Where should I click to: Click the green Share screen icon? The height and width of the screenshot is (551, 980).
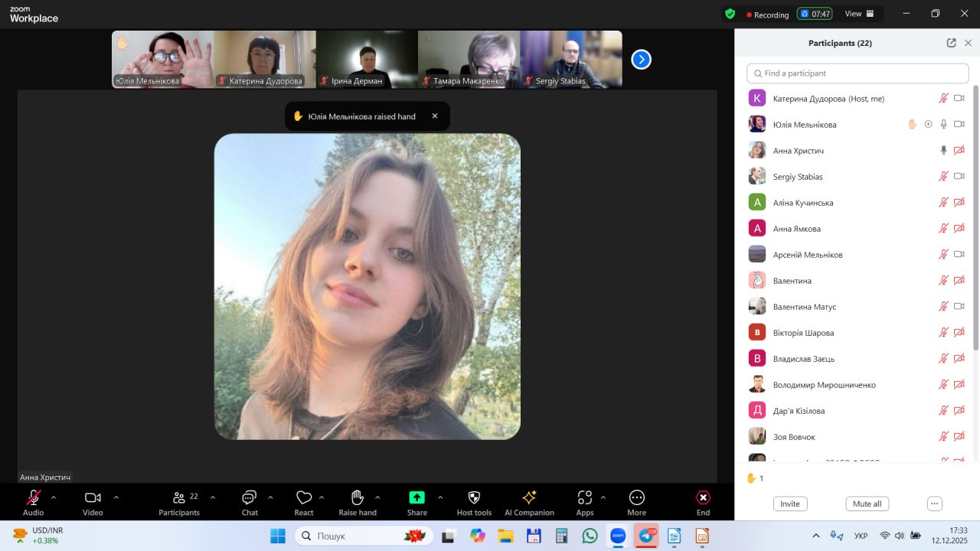(416, 498)
